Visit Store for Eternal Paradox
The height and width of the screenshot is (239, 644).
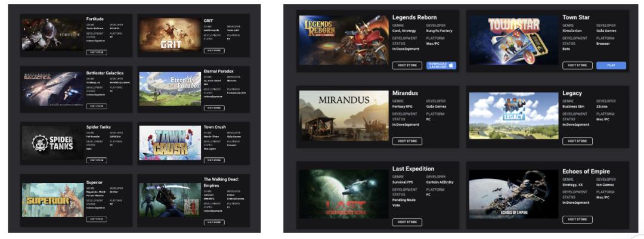coord(214,108)
